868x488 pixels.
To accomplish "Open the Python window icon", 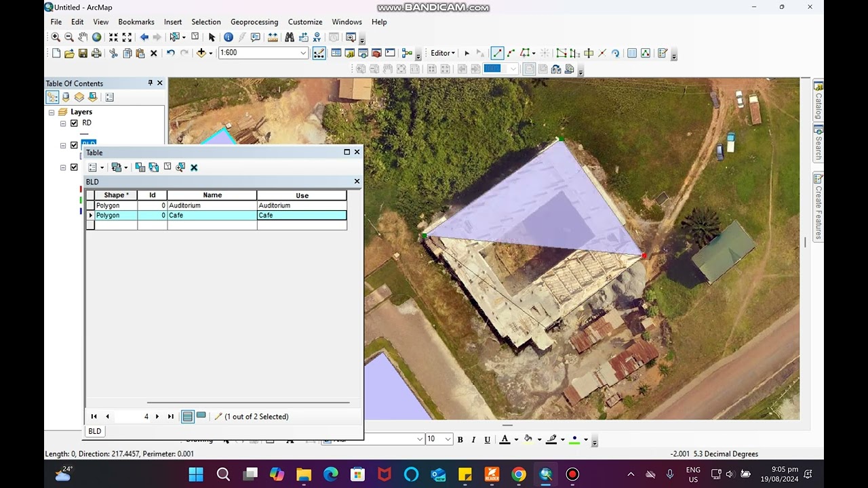I will [390, 53].
